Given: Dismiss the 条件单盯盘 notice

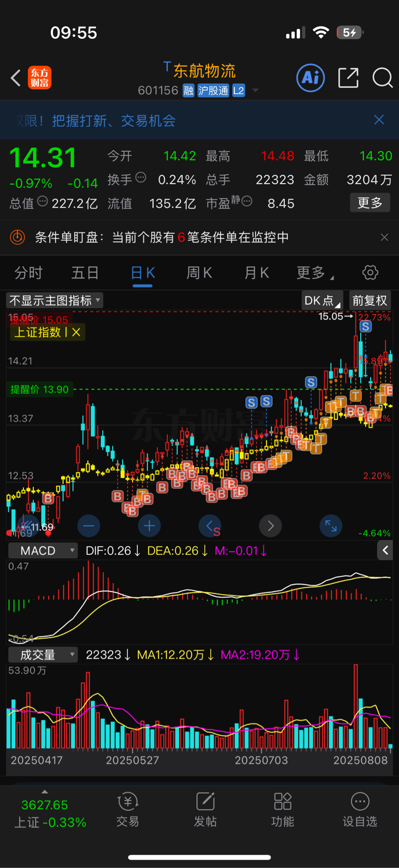Looking at the screenshot, I should (384, 238).
